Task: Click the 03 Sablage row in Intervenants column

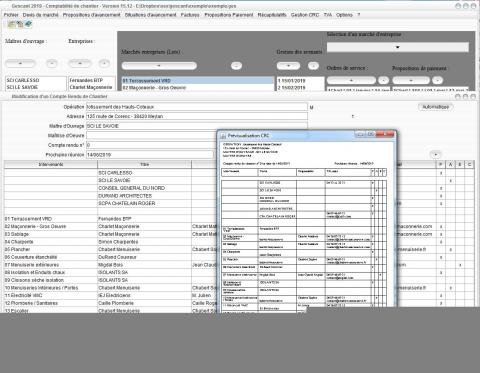Action: pyautogui.click(x=51, y=234)
